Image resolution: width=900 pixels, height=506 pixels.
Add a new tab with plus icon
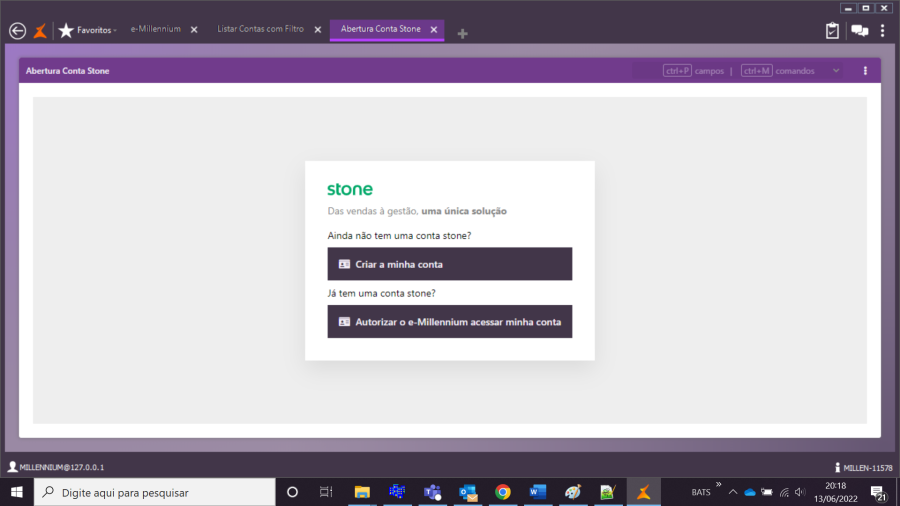tap(462, 34)
